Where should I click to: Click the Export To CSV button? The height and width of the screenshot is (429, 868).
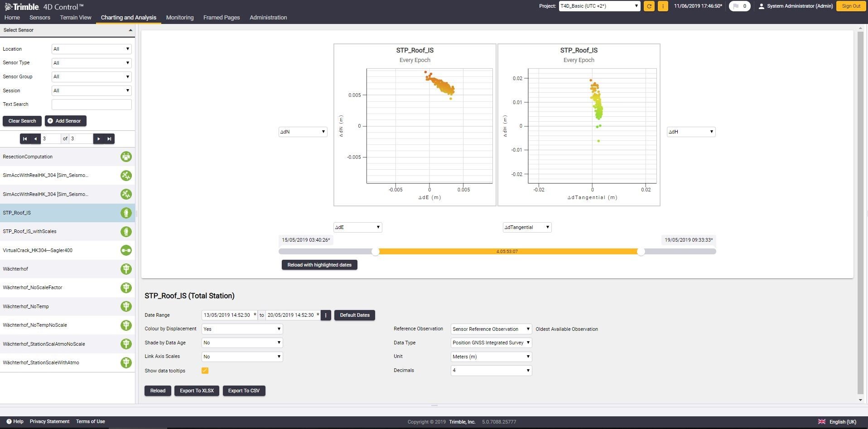(244, 391)
